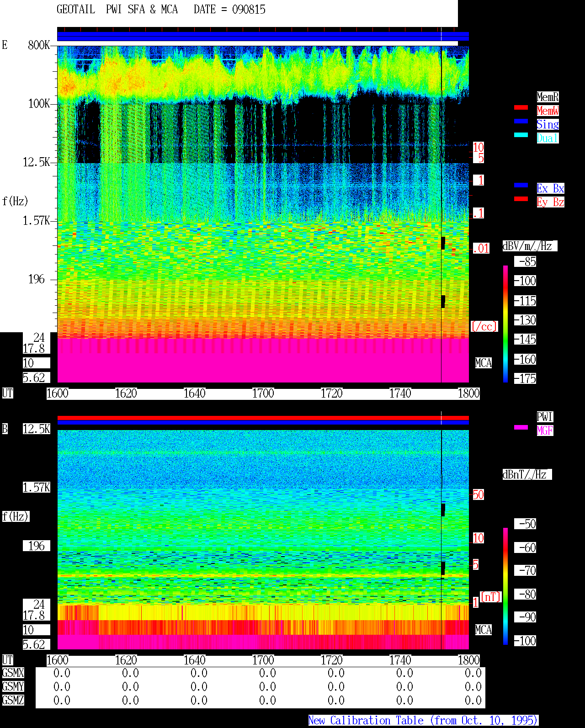Click the 800K frequency axis label
Viewport: 585px width, 728px height.
39,45
